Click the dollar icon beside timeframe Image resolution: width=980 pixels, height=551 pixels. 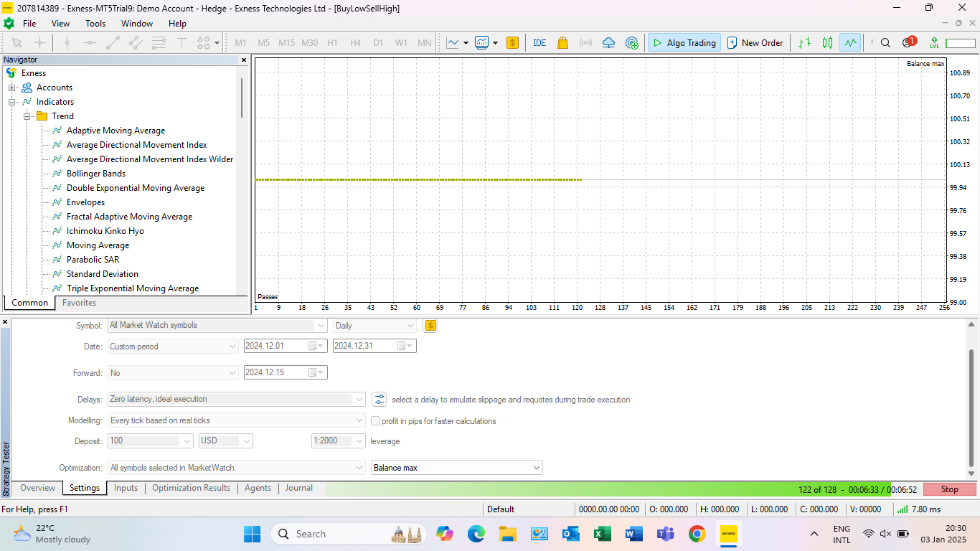click(430, 325)
